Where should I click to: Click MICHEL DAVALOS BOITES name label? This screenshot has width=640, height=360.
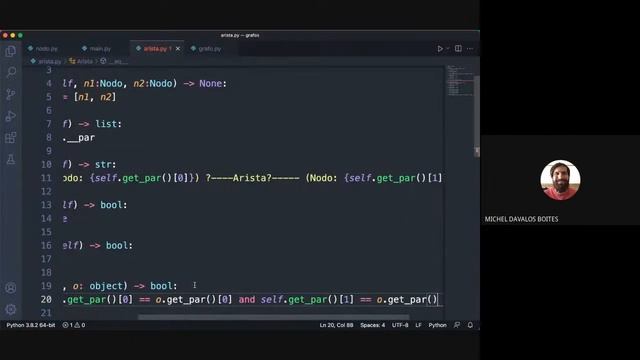(521, 219)
